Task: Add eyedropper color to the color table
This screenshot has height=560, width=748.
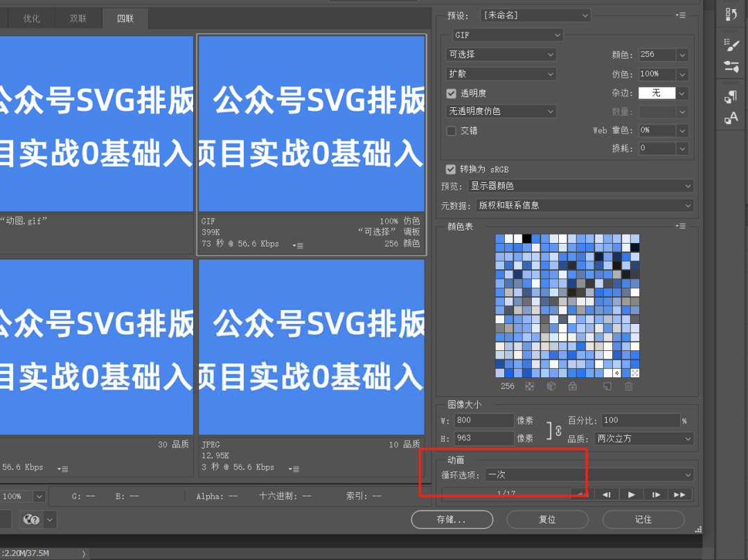Action: point(607,386)
